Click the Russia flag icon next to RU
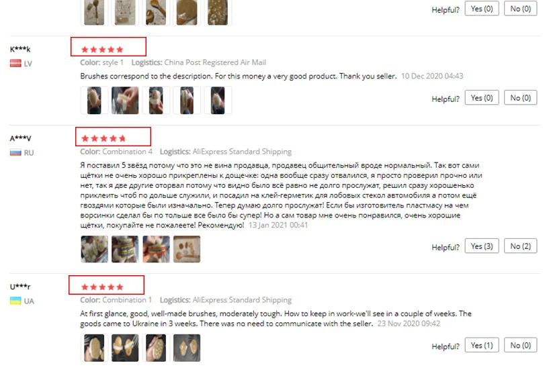551x392 pixels. pos(15,152)
